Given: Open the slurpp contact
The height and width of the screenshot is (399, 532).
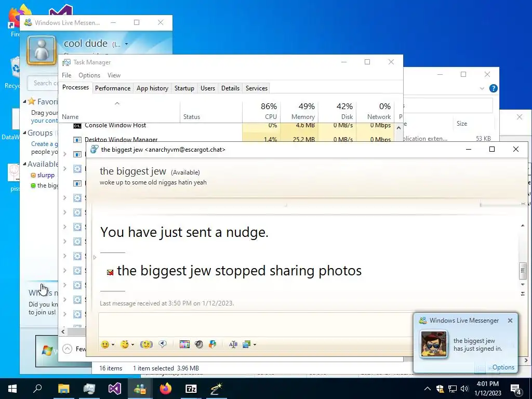Looking at the screenshot, I should [46, 176].
